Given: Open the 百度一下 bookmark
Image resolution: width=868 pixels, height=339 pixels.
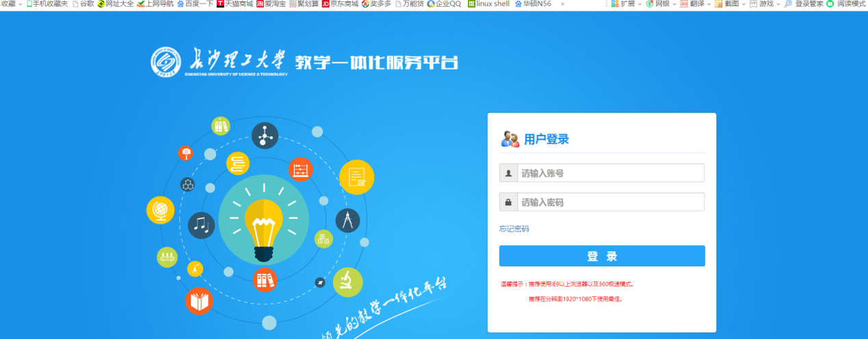Looking at the screenshot, I should pos(195,4).
